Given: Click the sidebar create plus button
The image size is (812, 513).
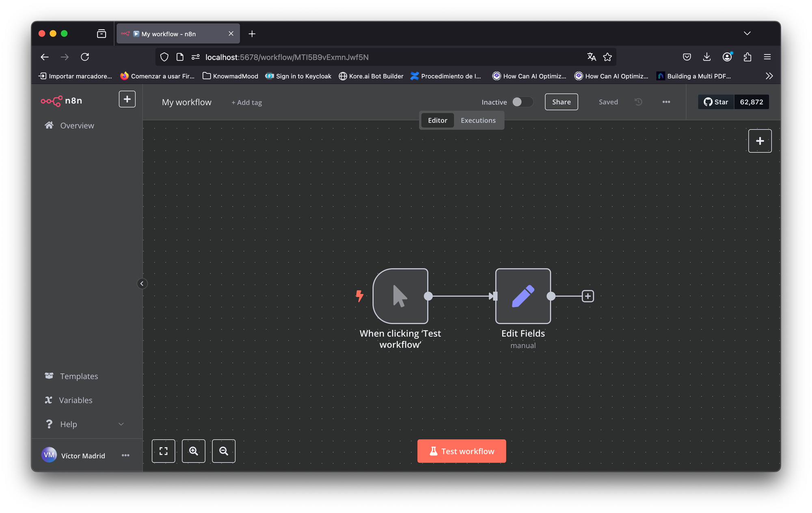Looking at the screenshot, I should pos(127,99).
